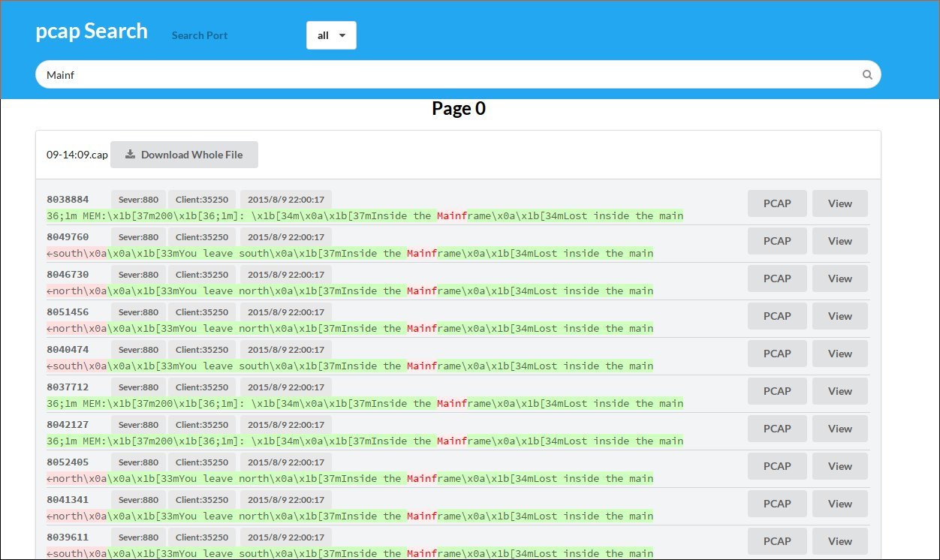Screen dimensions: 940x560
Task: Click Sever:880 tag on packet 8040474
Action: (x=138, y=350)
